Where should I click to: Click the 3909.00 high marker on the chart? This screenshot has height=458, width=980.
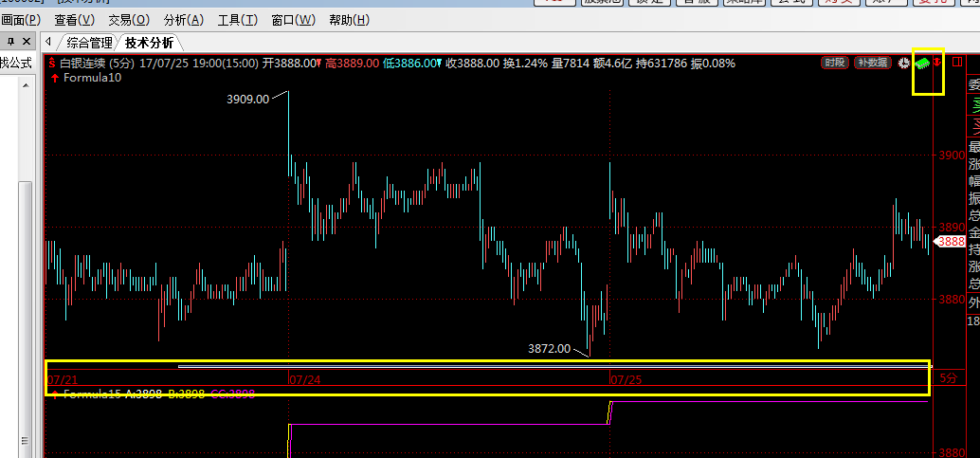(248, 99)
